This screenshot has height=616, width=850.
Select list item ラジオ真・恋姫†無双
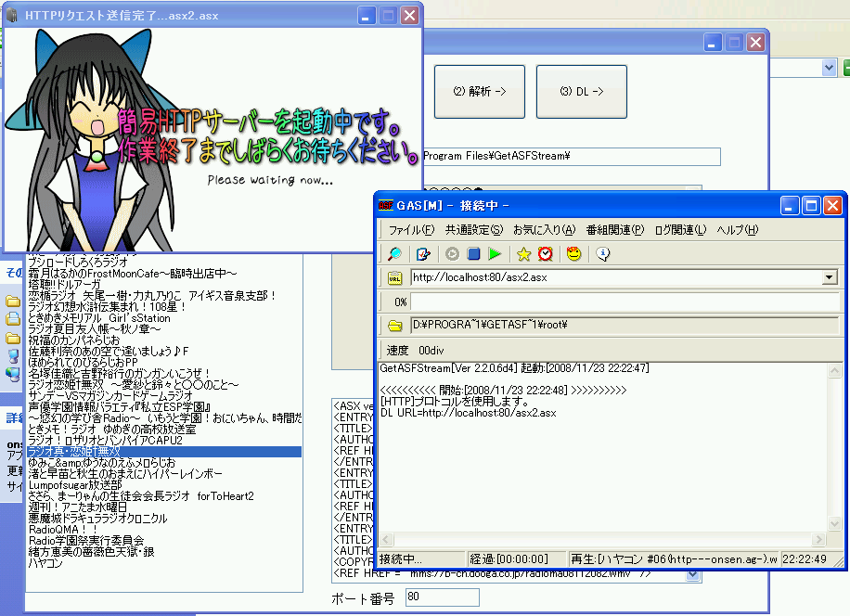(x=164, y=452)
